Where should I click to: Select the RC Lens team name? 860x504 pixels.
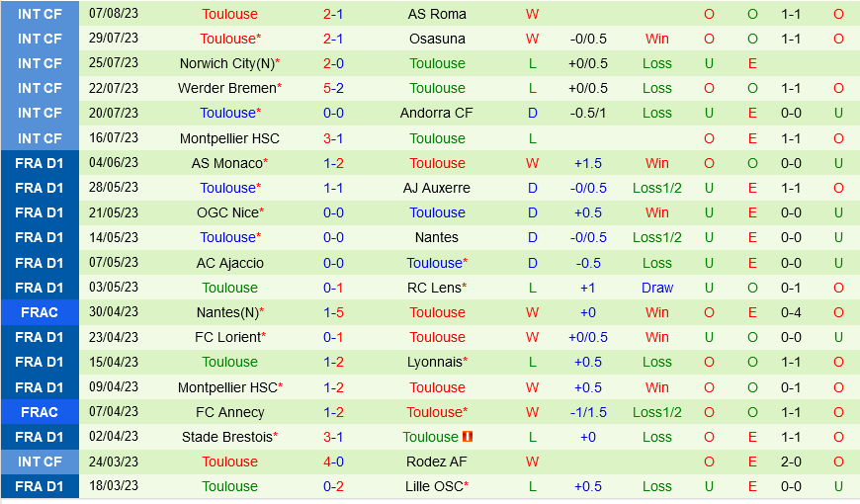pyautogui.click(x=437, y=288)
